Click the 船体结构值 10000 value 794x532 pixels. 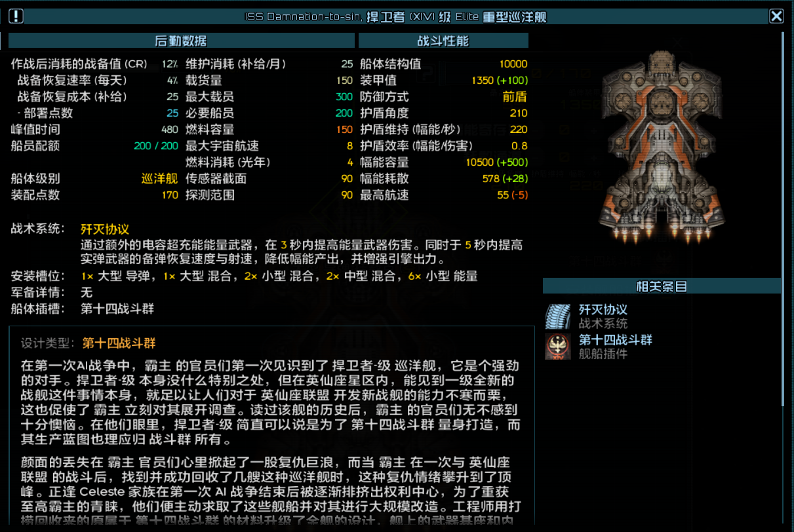(513, 64)
